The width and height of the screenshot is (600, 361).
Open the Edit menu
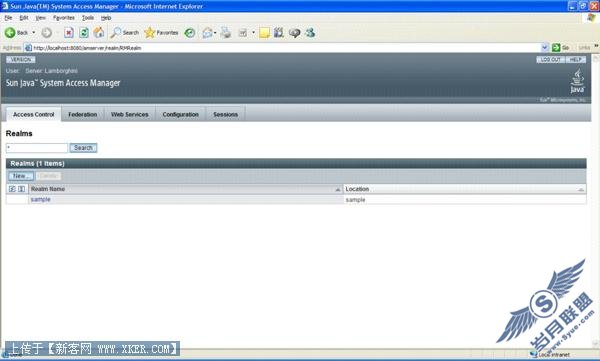tap(24, 18)
